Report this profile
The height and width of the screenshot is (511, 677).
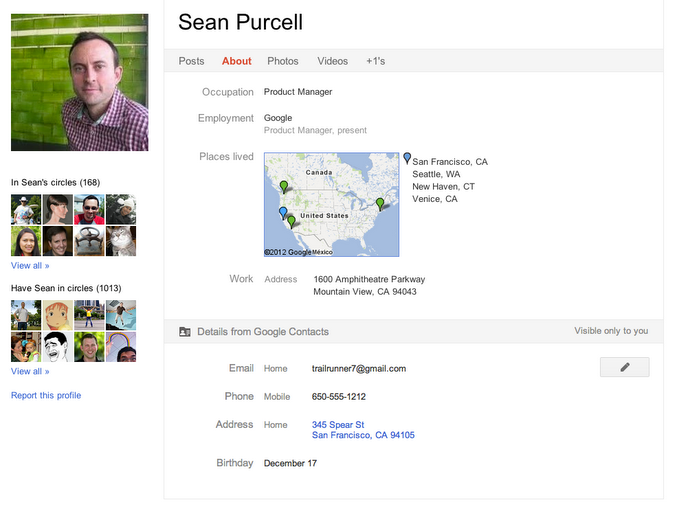pos(46,395)
